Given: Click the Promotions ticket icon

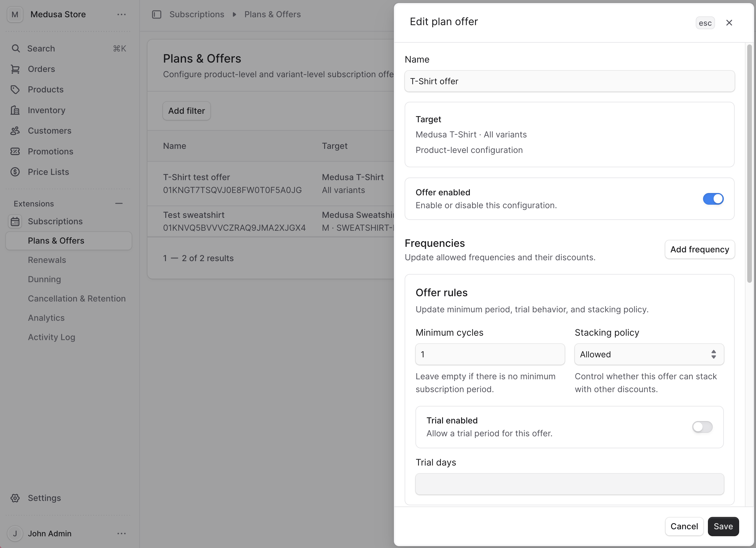Looking at the screenshot, I should tap(15, 151).
